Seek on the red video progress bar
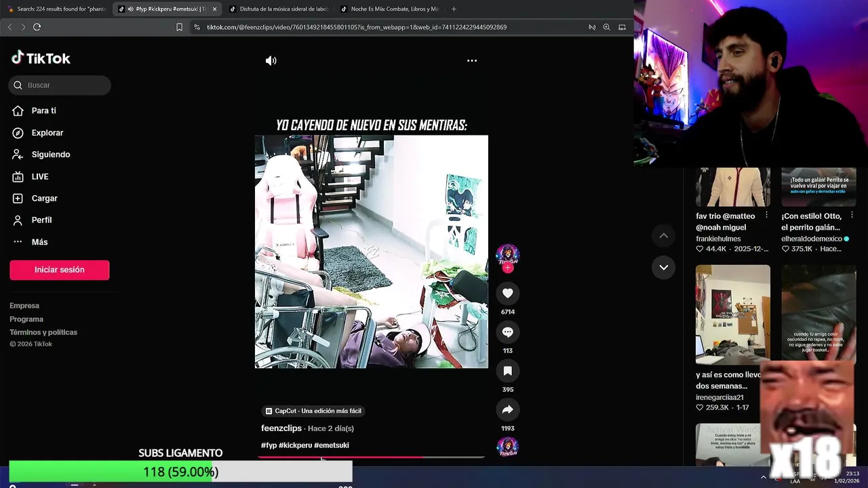Image resolution: width=868 pixels, height=488 pixels. tap(371, 457)
